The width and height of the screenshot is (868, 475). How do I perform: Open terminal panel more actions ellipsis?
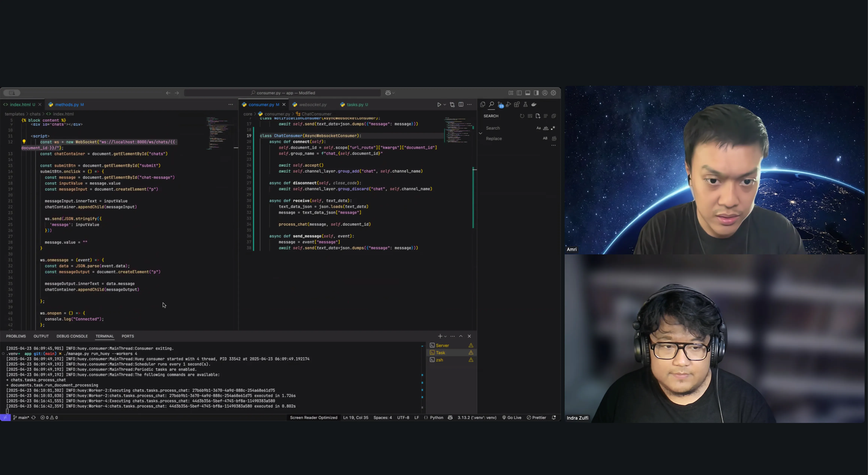pos(453,336)
